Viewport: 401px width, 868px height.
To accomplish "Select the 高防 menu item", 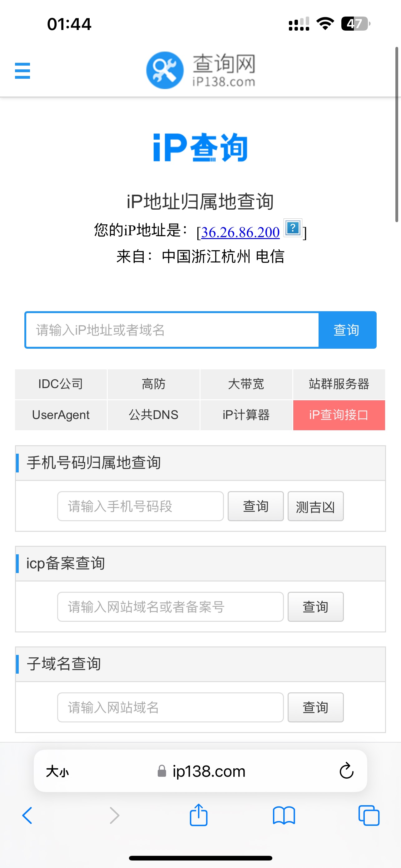I will [154, 384].
